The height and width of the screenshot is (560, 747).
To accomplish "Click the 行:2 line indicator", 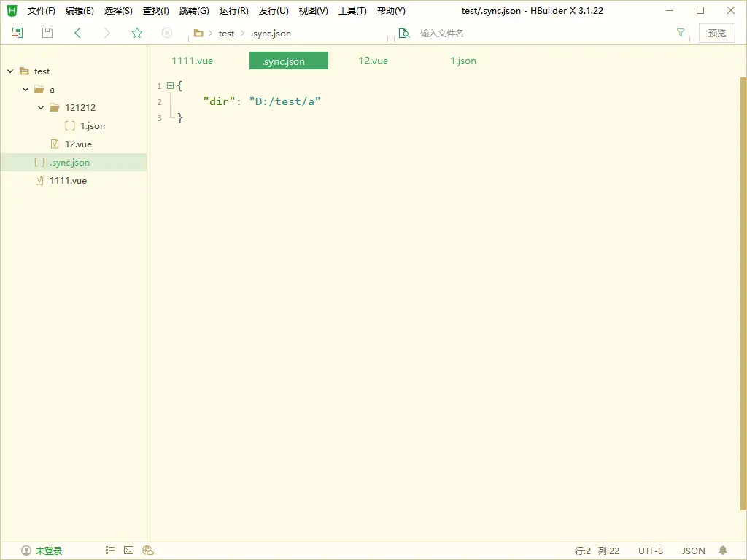I will pyautogui.click(x=583, y=551).
